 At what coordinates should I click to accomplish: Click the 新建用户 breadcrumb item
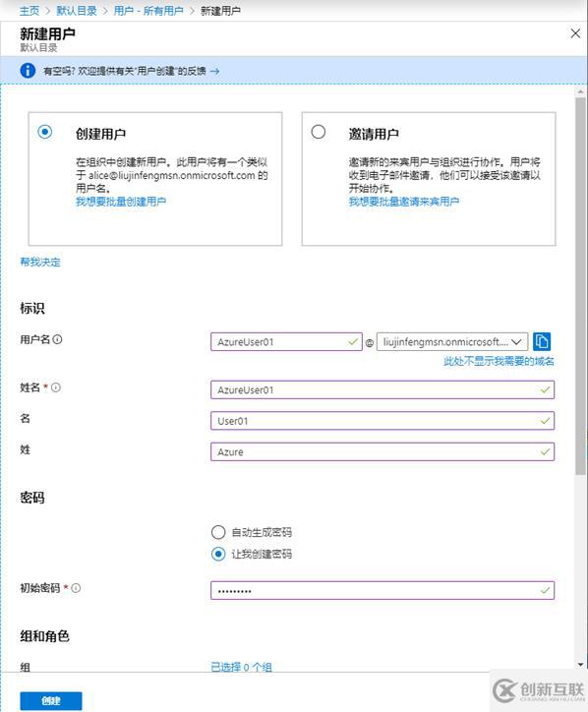point(220,11)
